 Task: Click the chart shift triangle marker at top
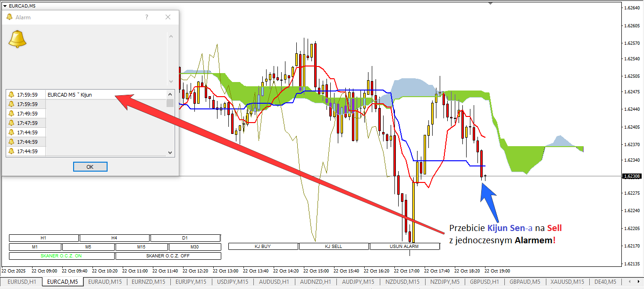click(x=490, y=3)
